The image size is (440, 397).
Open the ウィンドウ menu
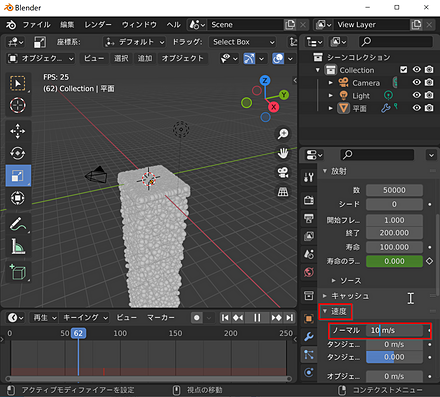tap(139, 25)
